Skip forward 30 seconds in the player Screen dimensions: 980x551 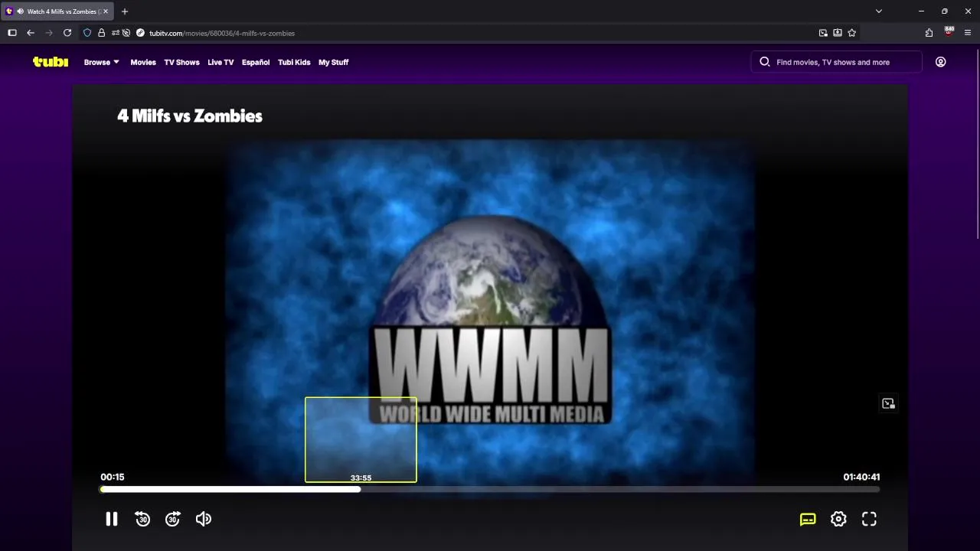point(173,519)
